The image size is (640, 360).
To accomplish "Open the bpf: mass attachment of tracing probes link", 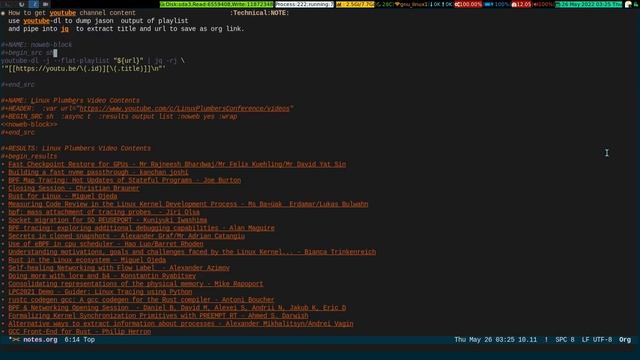I will (x=104, y=212).
